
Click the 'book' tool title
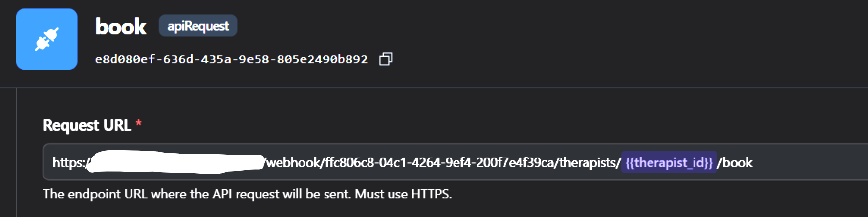coord(121,26)
